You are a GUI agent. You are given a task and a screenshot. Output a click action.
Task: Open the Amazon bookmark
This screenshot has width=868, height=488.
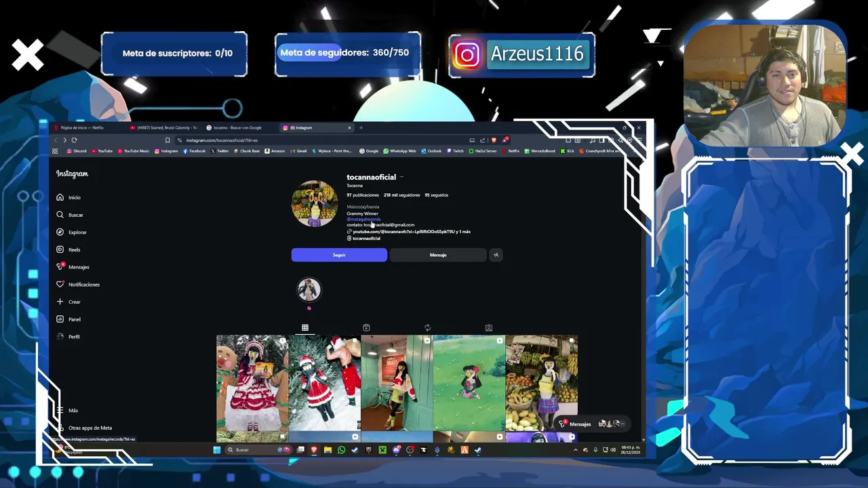[x=275, y=151]
